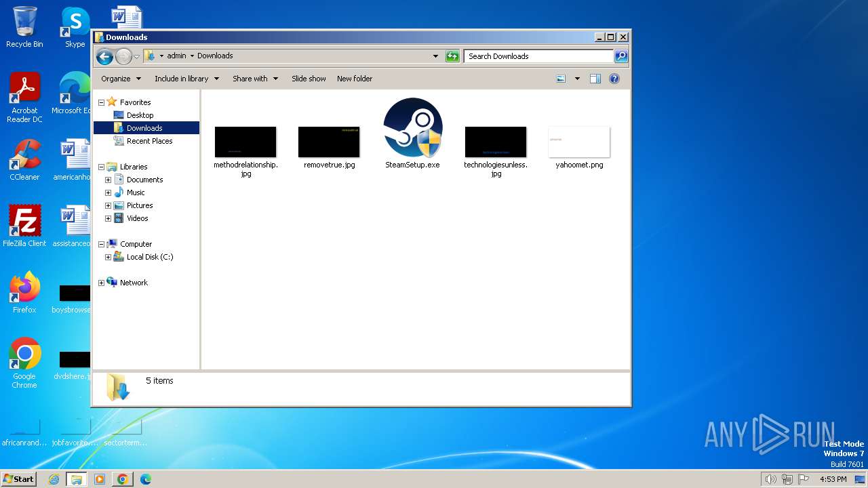Select the jobfavorite file on the desktop

[x=75, y=434]
